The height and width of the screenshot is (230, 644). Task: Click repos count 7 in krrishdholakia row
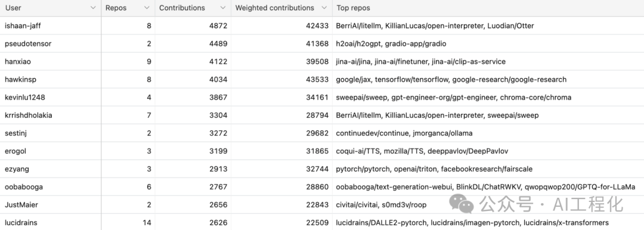click(x=149, y=115)
